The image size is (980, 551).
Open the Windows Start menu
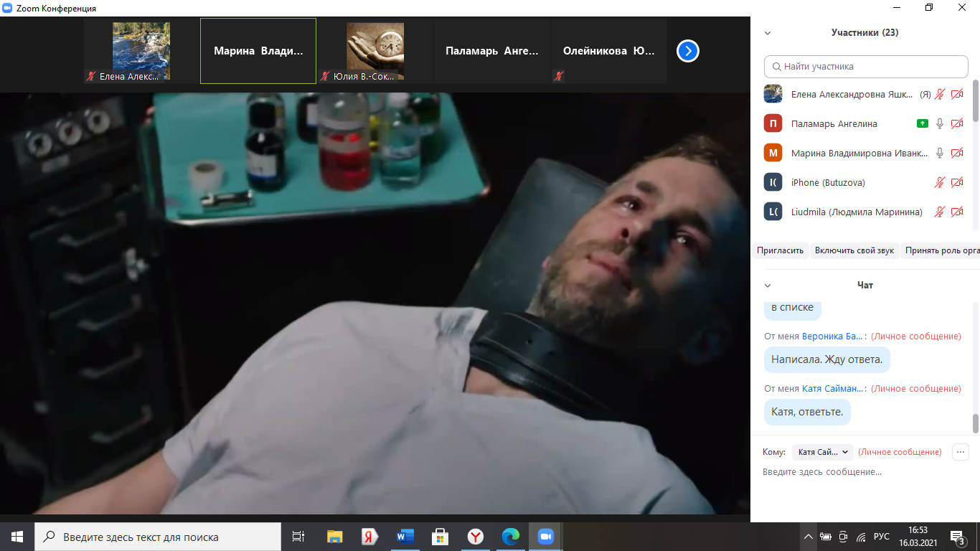(x=17, y=537)
